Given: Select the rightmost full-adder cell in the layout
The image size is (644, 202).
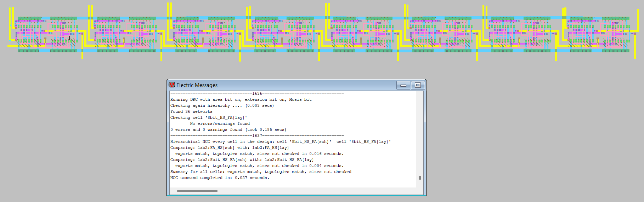Looking at the screenshot, I should pos(599,34).
